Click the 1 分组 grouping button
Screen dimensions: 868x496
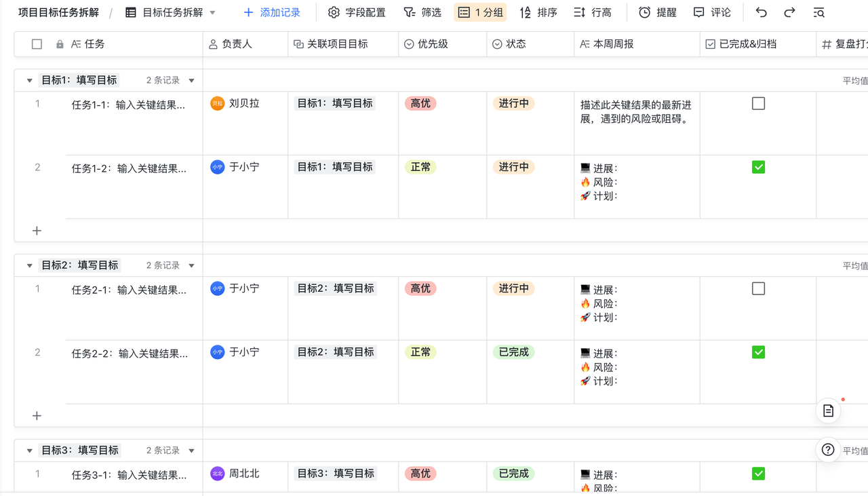(480, 12)
